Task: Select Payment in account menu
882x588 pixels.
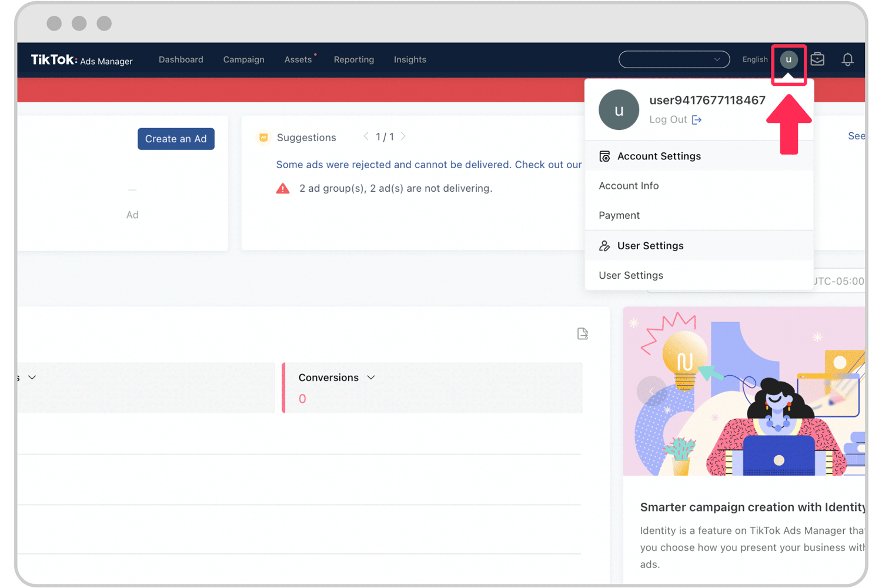Action: [619, 215]
